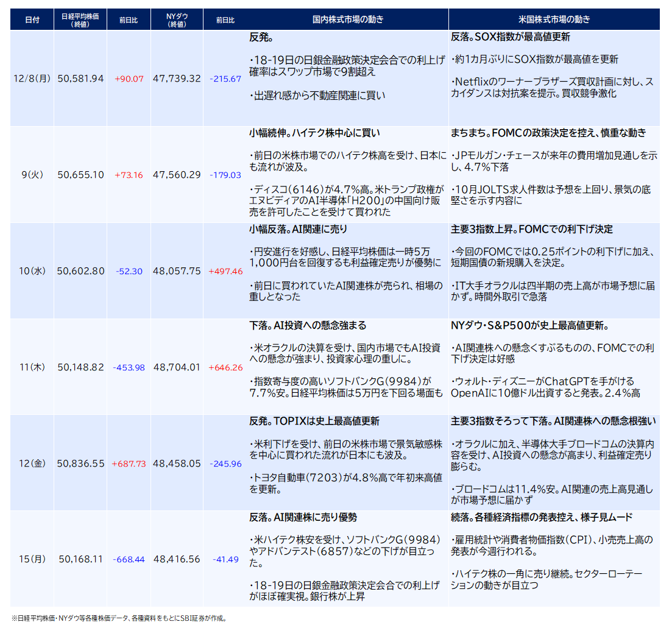Click the 日付 column header

(32, 19)
